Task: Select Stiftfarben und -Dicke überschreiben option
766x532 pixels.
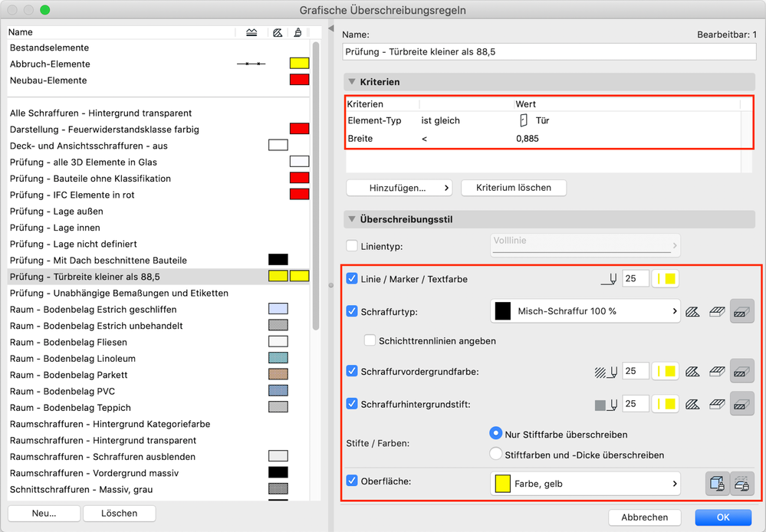Action: coord(496,454)
